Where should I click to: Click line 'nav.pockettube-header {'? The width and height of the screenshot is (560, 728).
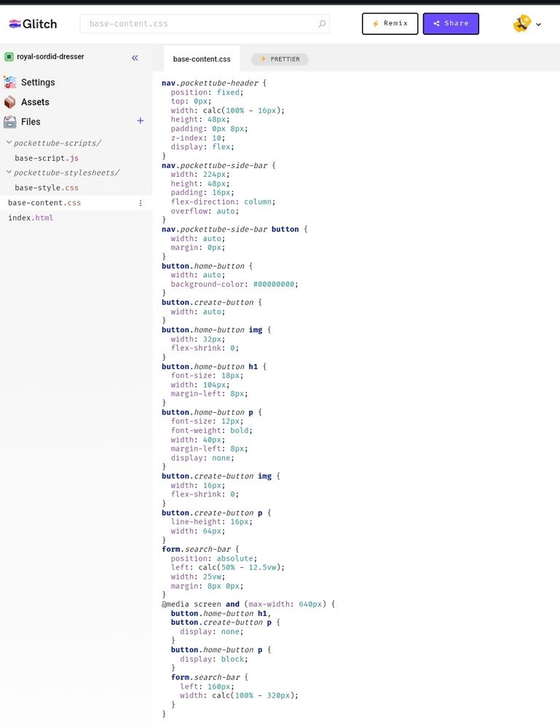214,83
